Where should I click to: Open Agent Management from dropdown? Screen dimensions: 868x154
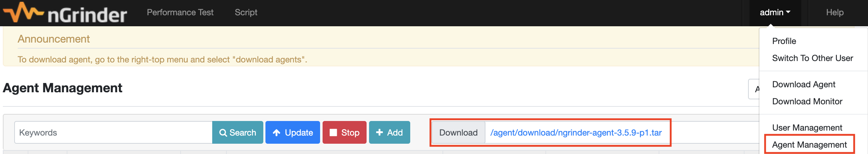click(809, 145)
